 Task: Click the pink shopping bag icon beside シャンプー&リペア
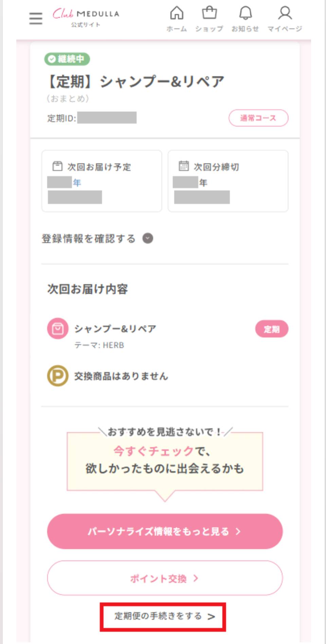pyautogui.click(x=57, y=328)
